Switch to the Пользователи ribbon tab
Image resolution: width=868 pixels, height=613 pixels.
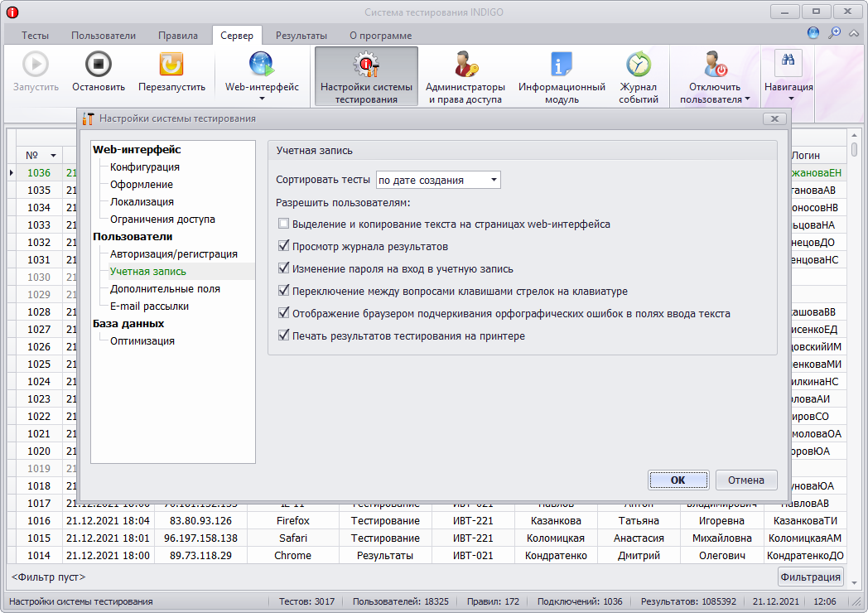103,36
